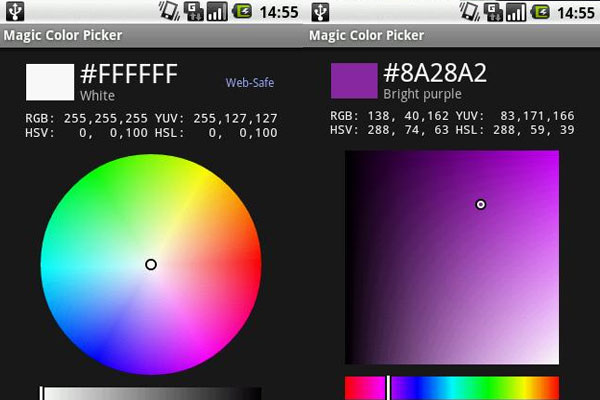Click the dark end of the grayscale slider
This screenshot has height=400, width=600.
(x=254, y=394)
